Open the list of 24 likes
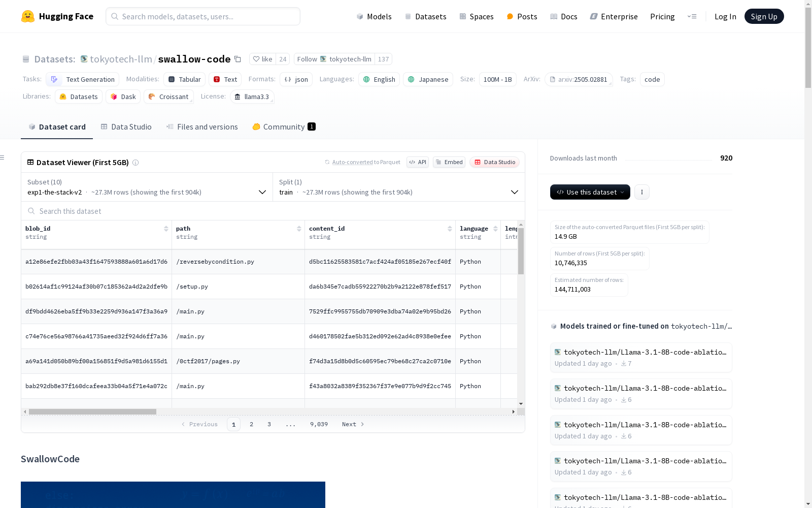Image resolution: width=812 pixels, height=508 pixels. click(x=283, y=59)
